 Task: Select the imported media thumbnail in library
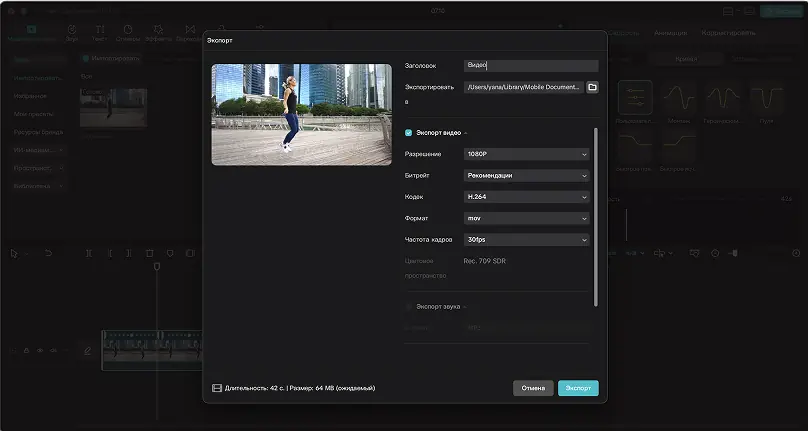113,107
